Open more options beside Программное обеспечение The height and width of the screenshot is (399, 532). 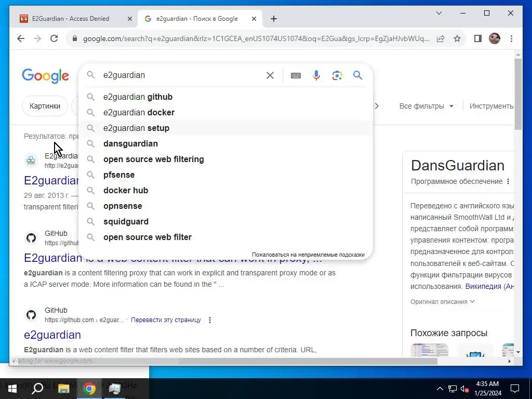point(508,181)
